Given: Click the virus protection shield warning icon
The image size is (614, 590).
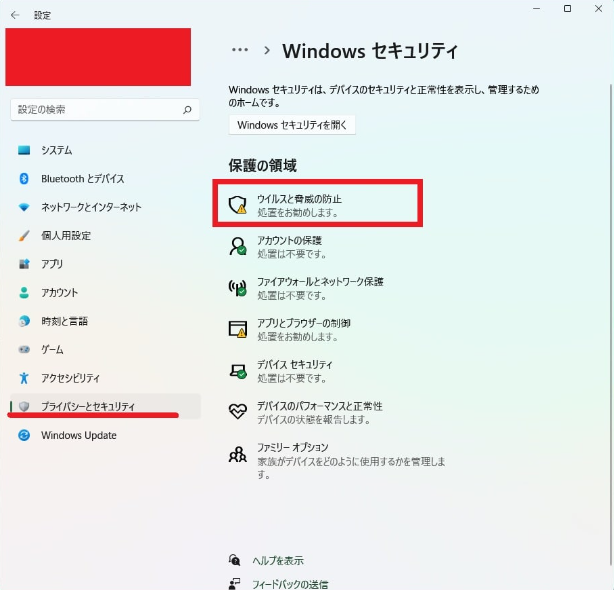Looking at the screenshot, I should [238, 205].
